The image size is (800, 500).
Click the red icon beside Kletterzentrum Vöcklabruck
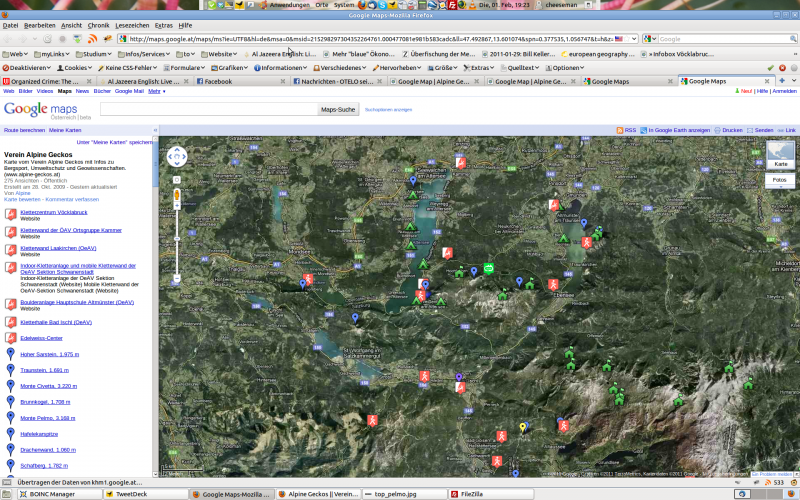(x=11, y=214)
